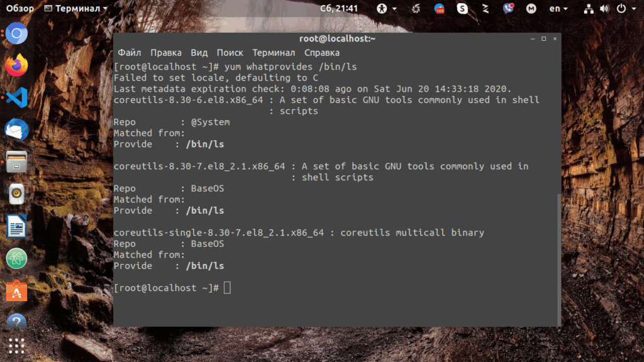
Task: Show applications grid at dock bottom
Action: pyautogui.click(x=16, y=346)
